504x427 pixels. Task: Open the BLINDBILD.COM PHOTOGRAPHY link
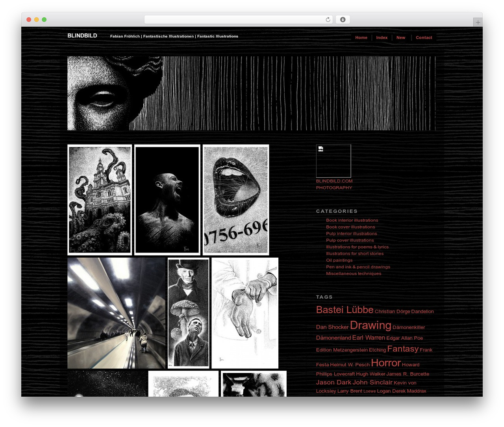click(x=334, y=184)
